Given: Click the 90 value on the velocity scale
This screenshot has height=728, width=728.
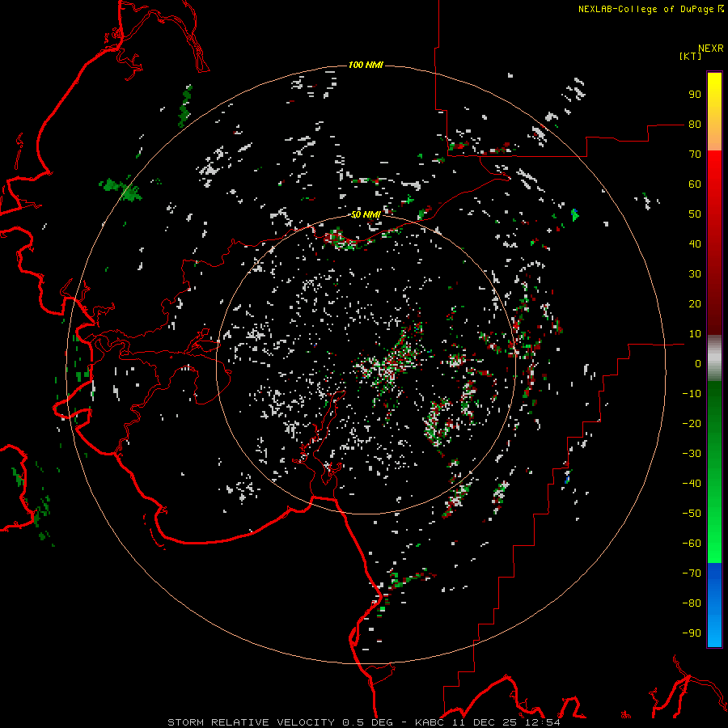Looking at the screenshot, I should coord(695,95).
